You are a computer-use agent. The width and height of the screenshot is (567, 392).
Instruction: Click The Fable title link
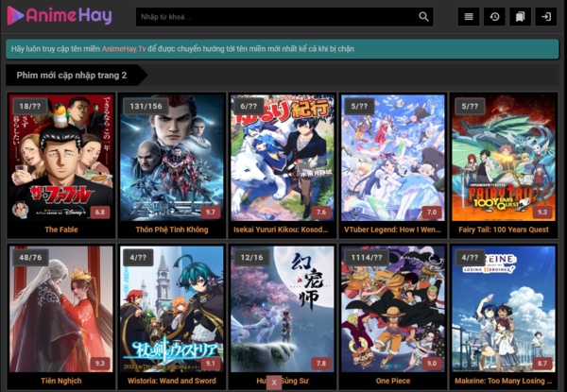point(61,230)
